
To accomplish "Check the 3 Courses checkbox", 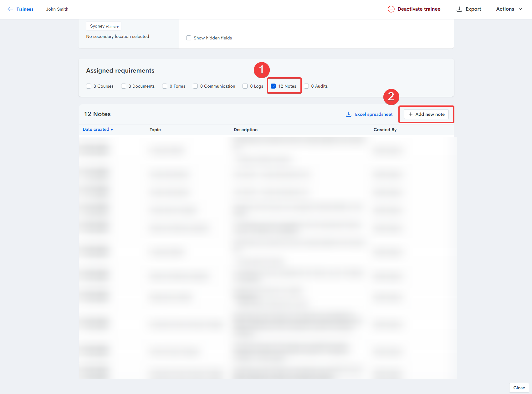I will 89,86.
